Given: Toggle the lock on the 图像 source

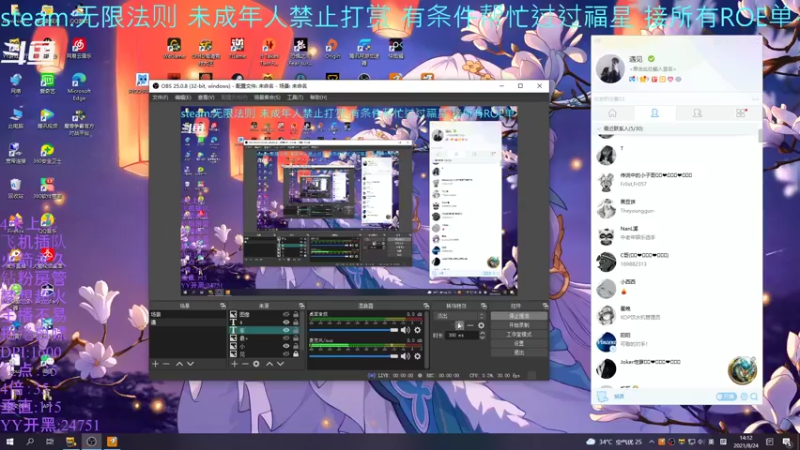Looking at the screenshot, I should pyautogui.click(x=296, y=314).
